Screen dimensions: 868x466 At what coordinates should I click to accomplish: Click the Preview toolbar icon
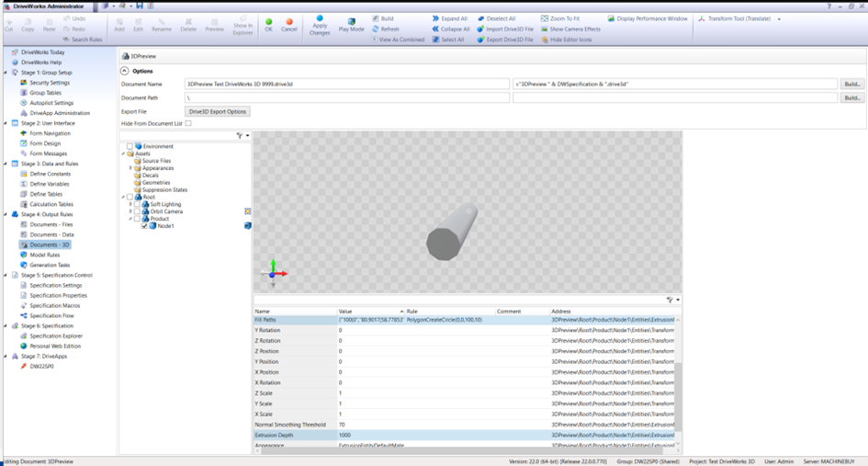214,26
